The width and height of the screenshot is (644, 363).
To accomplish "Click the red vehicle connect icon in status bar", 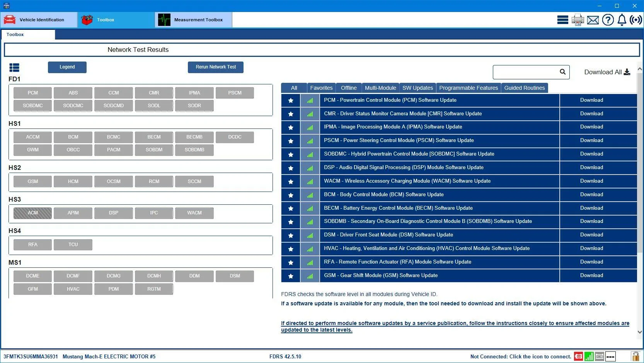I will point(578,356).
